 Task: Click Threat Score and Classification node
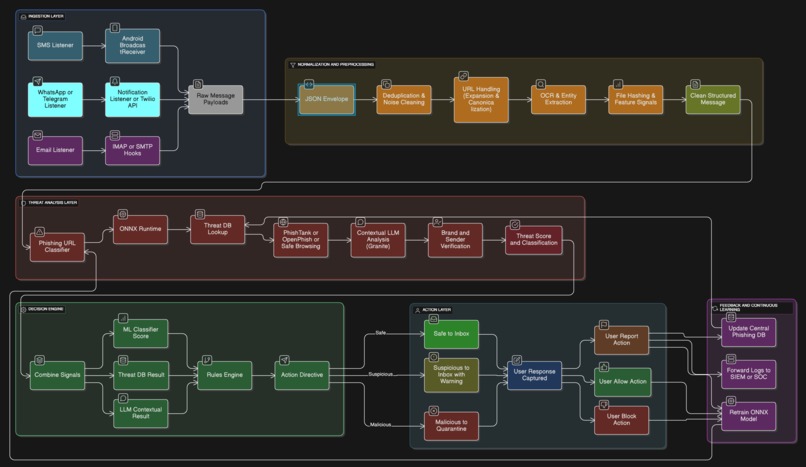(x=534, y=240)
